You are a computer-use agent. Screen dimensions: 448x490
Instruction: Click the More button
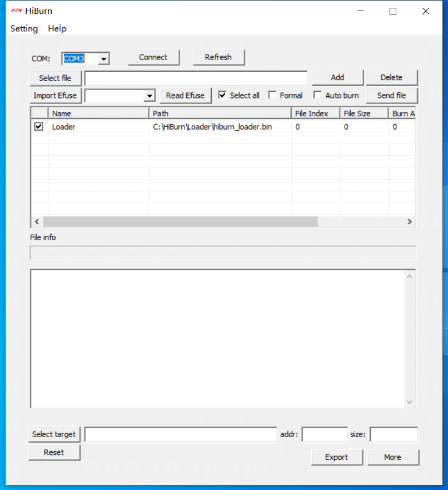[x=393, y=458]
